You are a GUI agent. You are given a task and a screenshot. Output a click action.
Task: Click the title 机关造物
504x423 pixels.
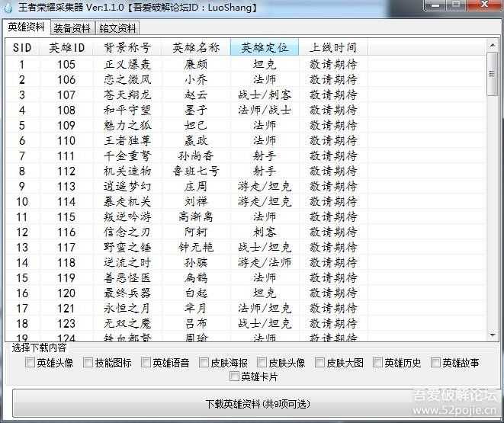click(x=127, y=171)
